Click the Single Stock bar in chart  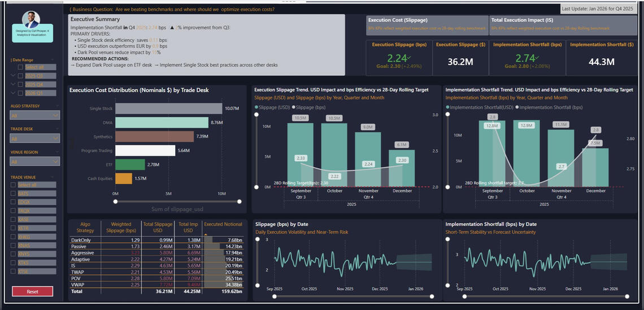169,109
